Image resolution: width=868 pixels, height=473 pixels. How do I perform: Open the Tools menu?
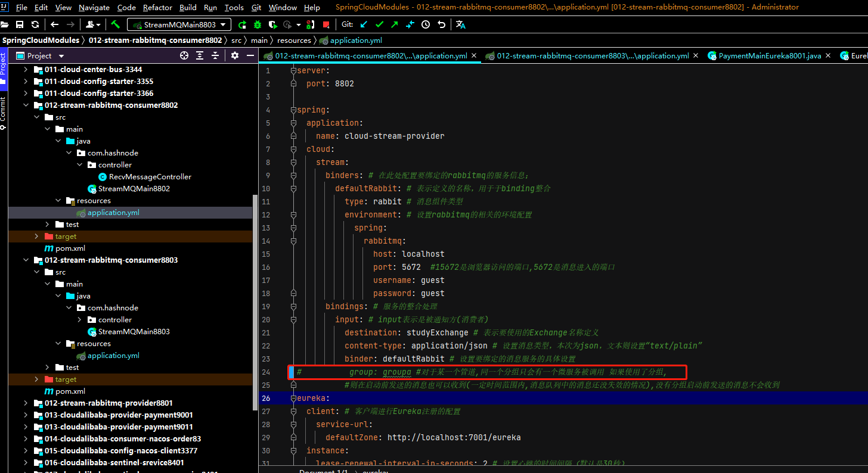[234, 7]
